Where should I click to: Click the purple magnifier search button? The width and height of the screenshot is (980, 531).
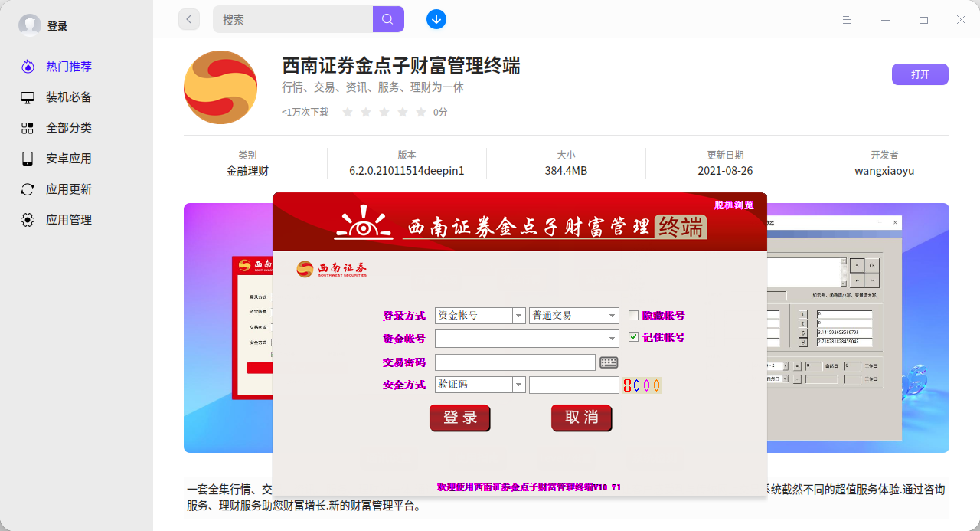[388, 19]
